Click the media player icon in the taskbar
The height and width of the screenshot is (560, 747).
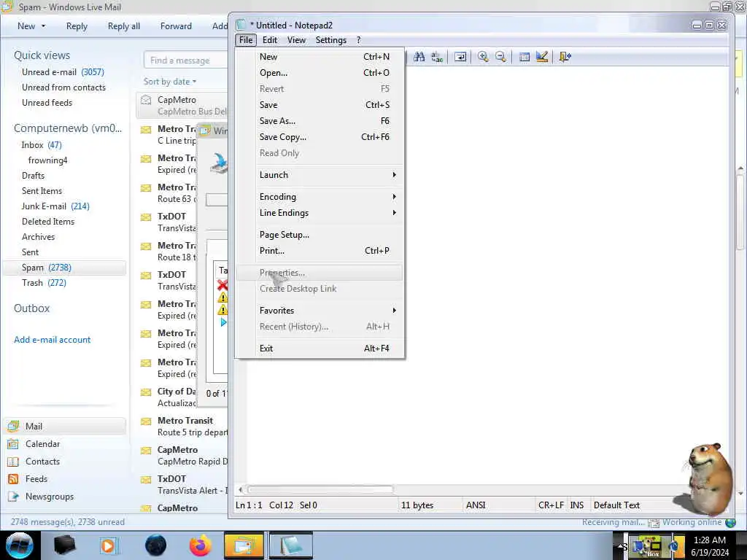coord(108,545)
